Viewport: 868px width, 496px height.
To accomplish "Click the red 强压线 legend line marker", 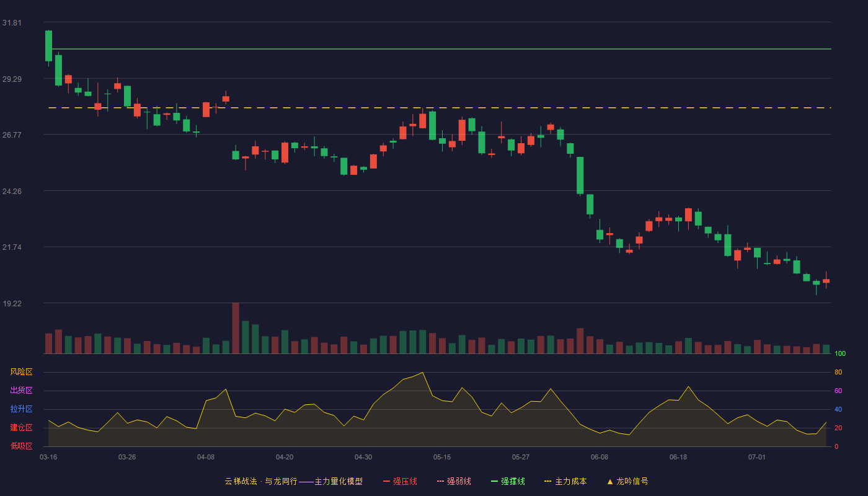I will click(386, 481).
